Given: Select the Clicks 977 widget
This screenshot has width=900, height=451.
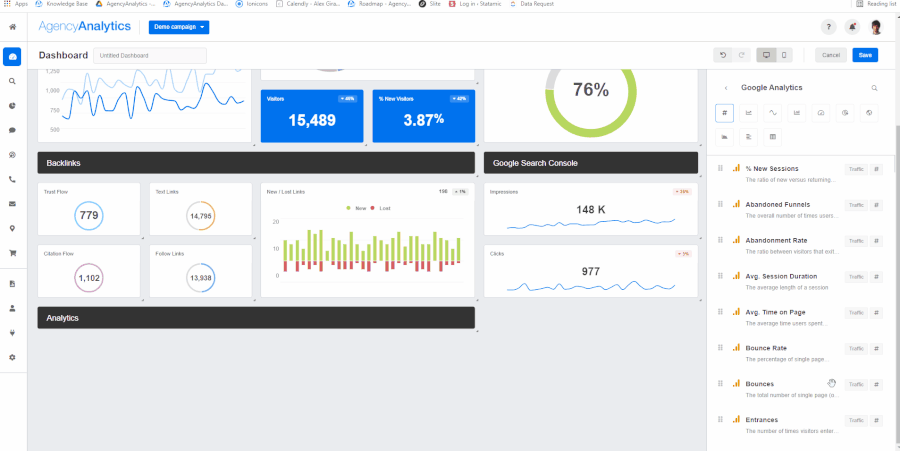Looking at the screenshot, I should 591,271.
